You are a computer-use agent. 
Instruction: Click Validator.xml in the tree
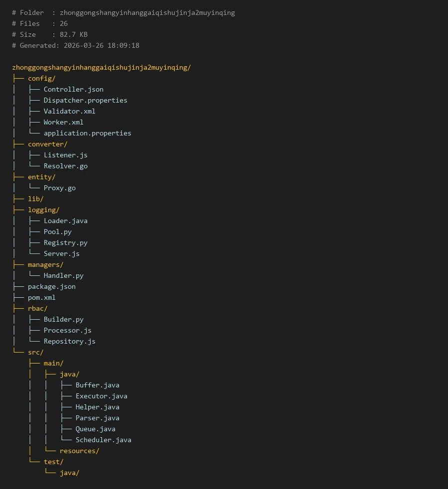pyautogui.click(x=69, y=111)
